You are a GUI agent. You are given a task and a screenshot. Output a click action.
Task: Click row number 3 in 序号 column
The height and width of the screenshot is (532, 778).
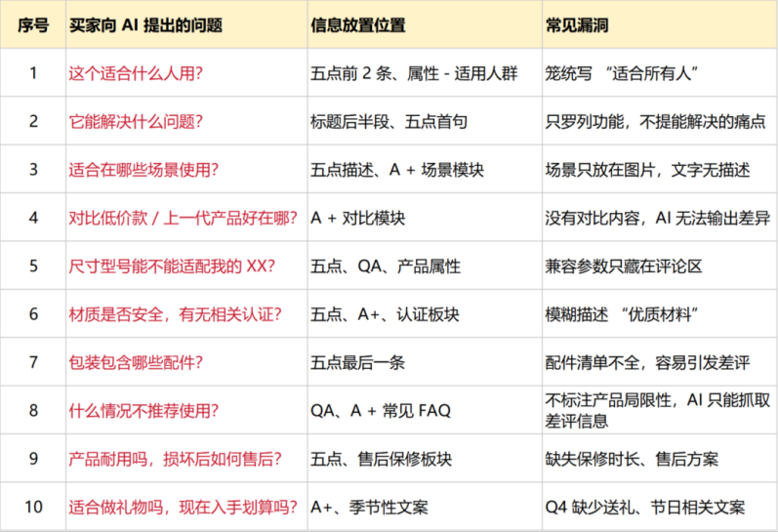point(33,170)
